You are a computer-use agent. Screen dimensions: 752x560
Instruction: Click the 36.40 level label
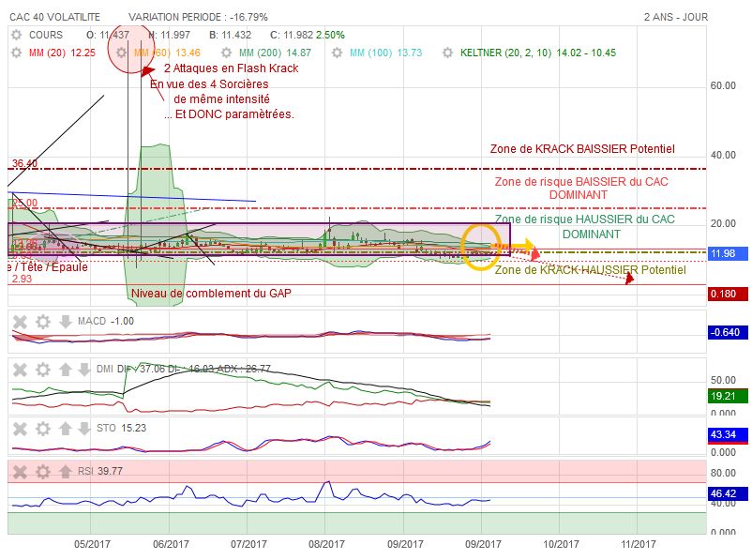point(24,163)
